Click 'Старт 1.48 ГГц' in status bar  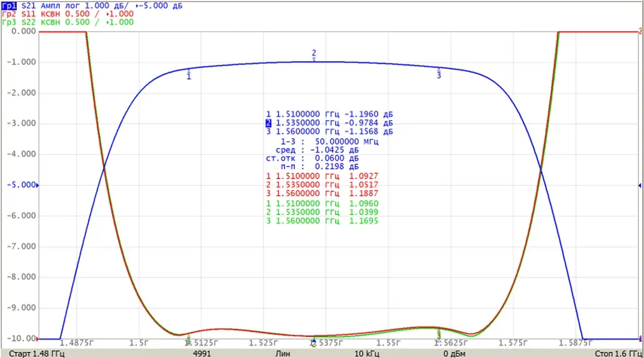(36, 354)
